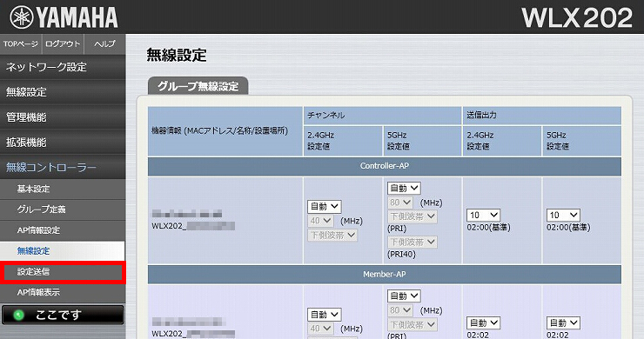Click the チャンネル column header
This screenshot has height=339, width=644.
pos(382,116)
